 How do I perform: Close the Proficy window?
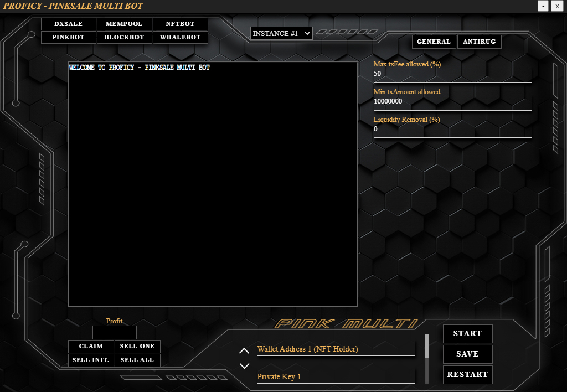click(x=557, y=6)
